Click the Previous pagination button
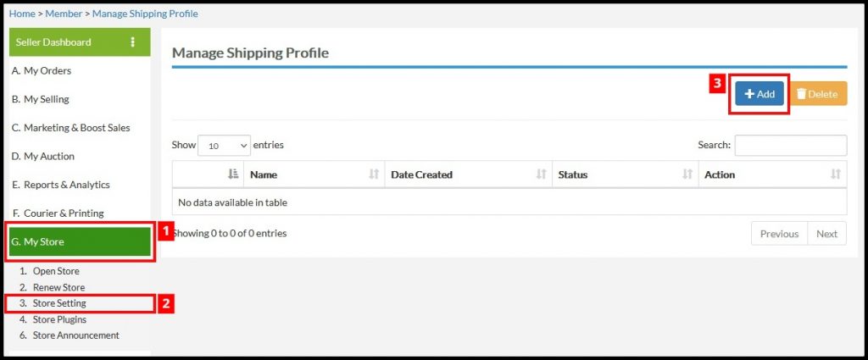868x360 pixels. pyautogui.click(x=780, y=233)
